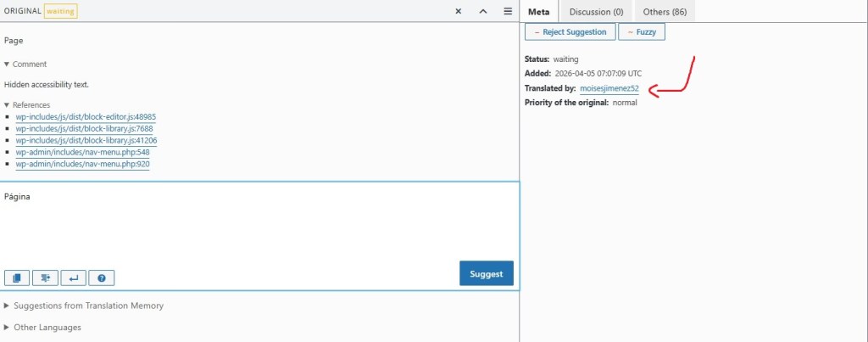Open the help question mark icon
This screenshot has width=868, height=342.
click(x=101, y=278)
